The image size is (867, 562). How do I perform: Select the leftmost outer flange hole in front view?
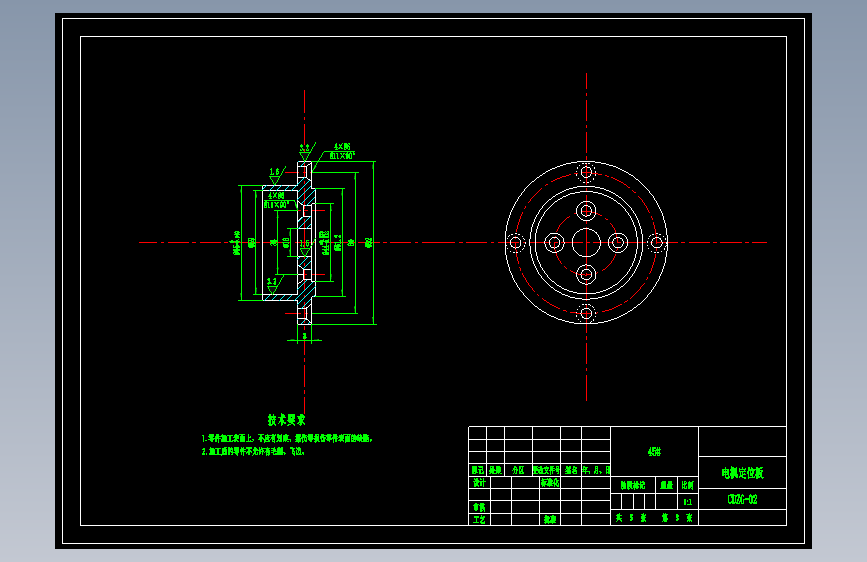coord(515,242)
